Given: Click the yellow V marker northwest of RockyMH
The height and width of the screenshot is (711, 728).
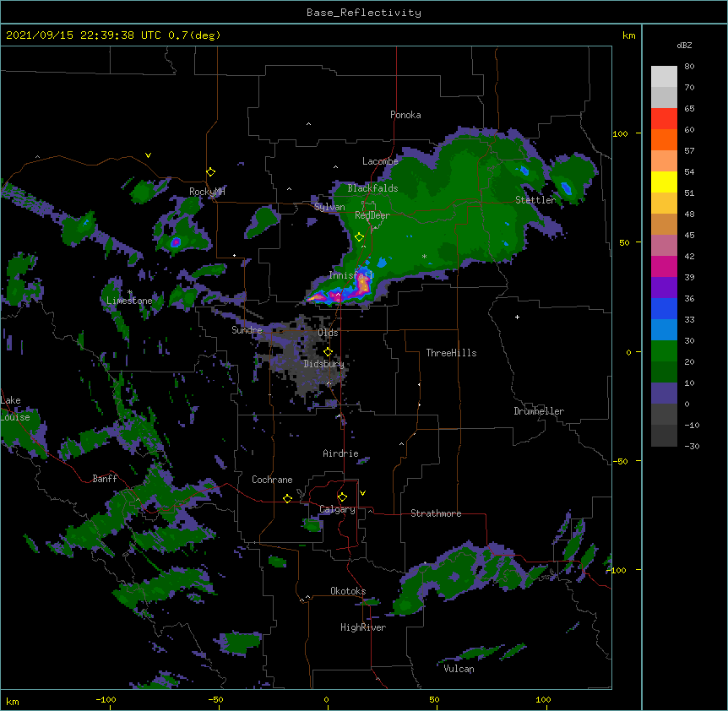Looking at the screenshot, I should [x=148, y=155].
